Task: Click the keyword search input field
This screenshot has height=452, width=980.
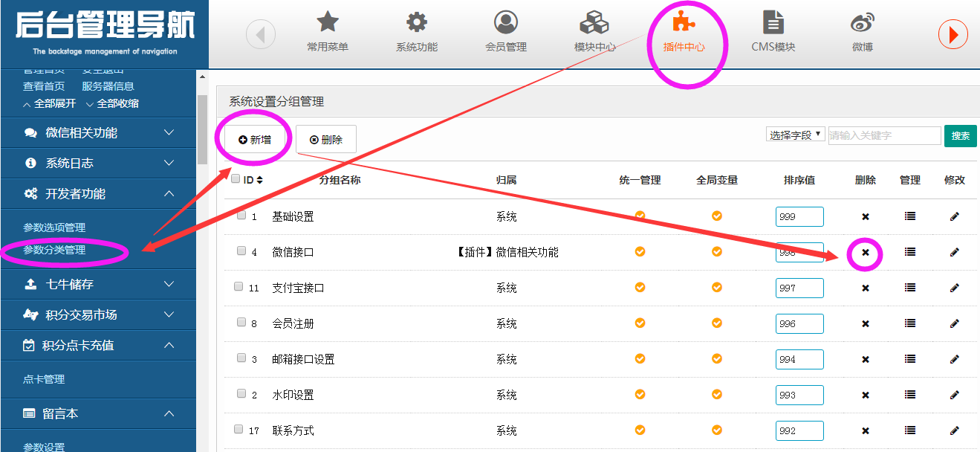Action: 884,135
